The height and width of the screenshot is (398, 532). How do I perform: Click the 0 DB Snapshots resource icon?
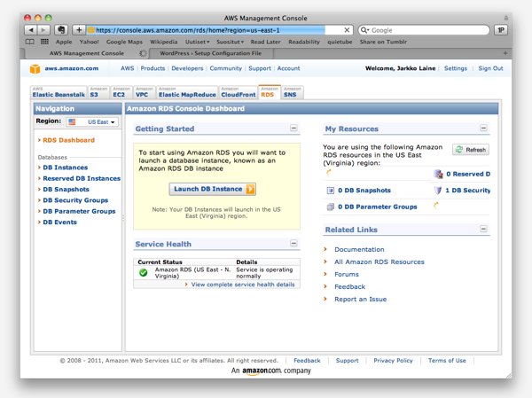(x=330, y=191)
